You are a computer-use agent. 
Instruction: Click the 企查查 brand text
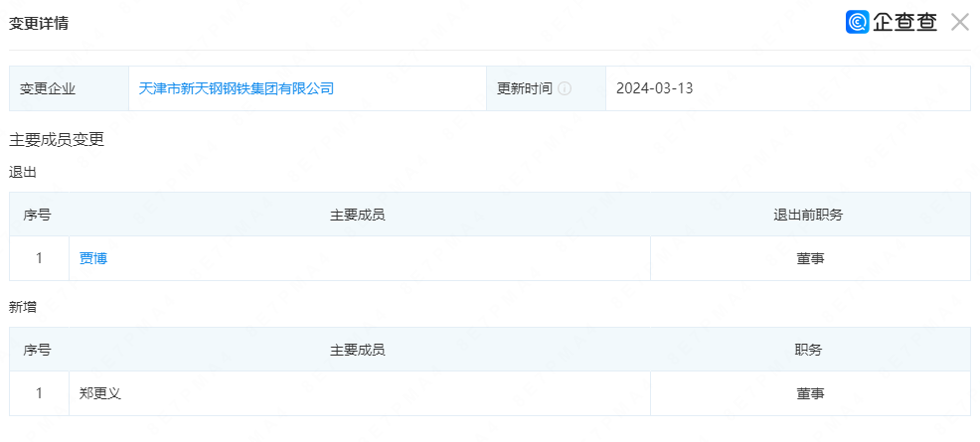(x=905, y=23)
